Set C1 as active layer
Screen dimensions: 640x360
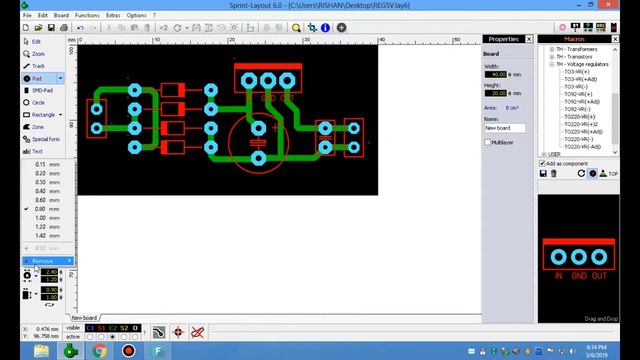pos(90,337)
